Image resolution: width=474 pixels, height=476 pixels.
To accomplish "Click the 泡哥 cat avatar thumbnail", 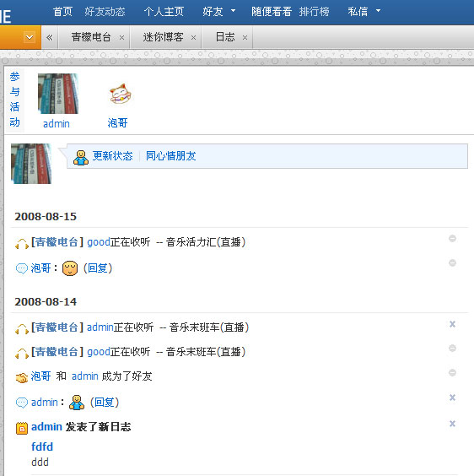I will click(120, 94).
